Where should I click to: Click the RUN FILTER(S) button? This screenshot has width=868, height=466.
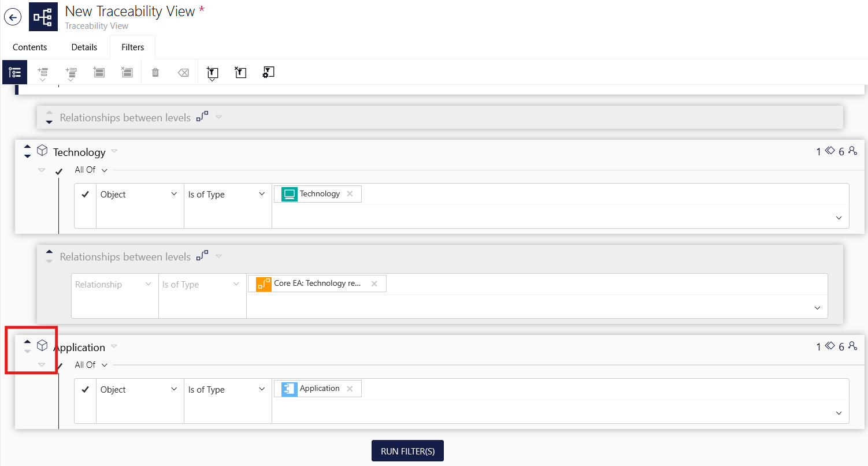coord(407,452)
